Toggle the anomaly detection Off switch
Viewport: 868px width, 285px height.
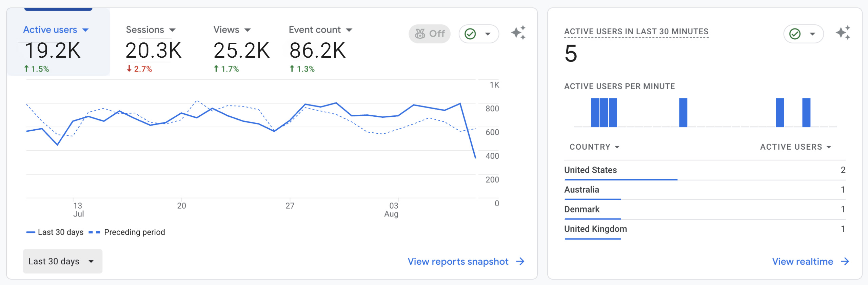click(429, 34)
